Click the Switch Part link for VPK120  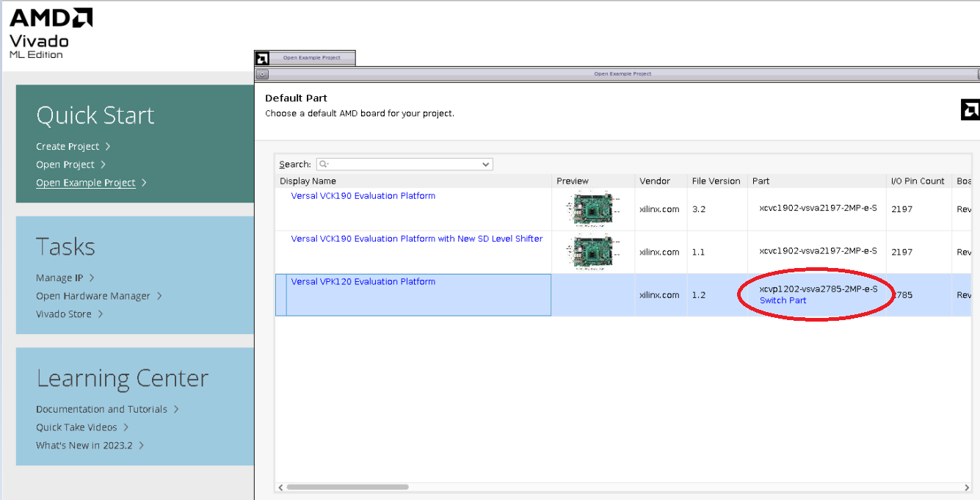coord(782,300)
